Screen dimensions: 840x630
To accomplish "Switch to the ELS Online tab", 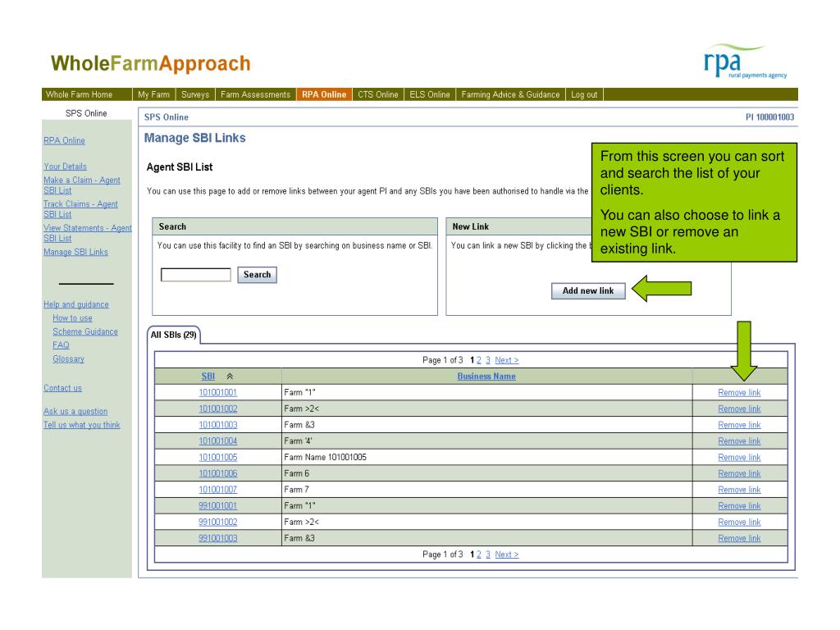I will click(x=430, y=94).
